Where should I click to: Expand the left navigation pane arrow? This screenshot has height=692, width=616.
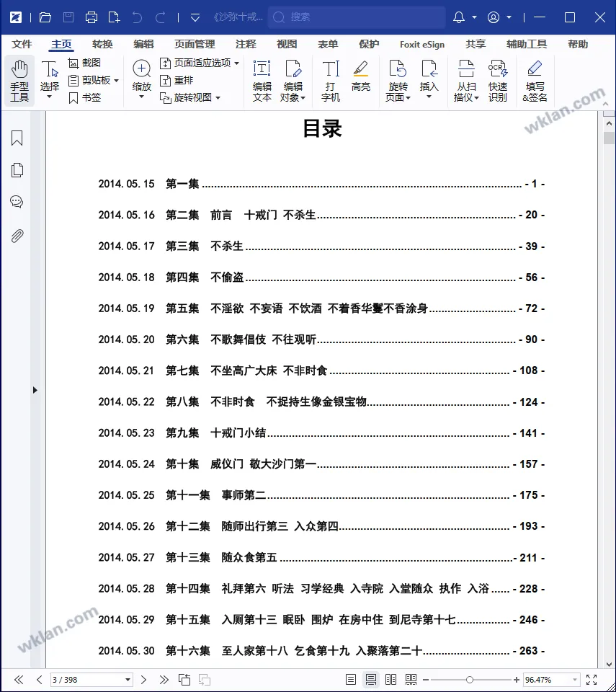pos(35,390)
